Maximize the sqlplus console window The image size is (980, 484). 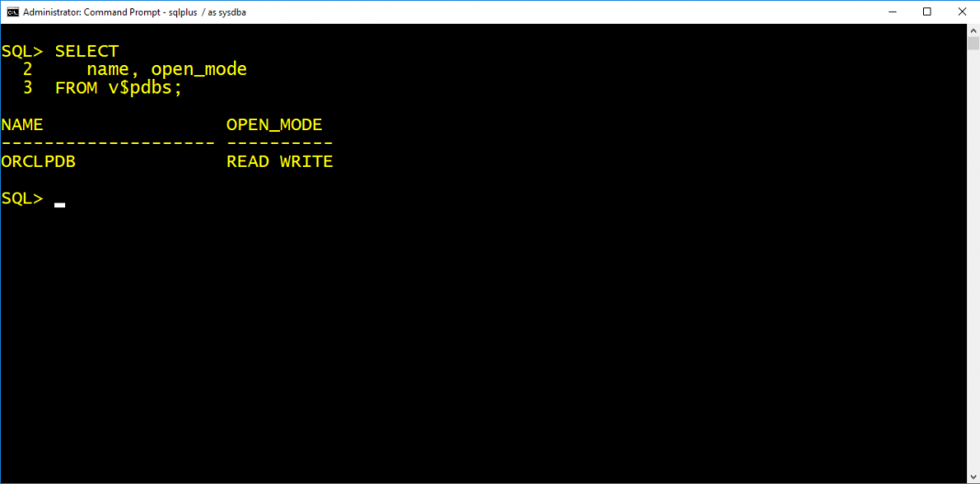(x=927, y=12)
